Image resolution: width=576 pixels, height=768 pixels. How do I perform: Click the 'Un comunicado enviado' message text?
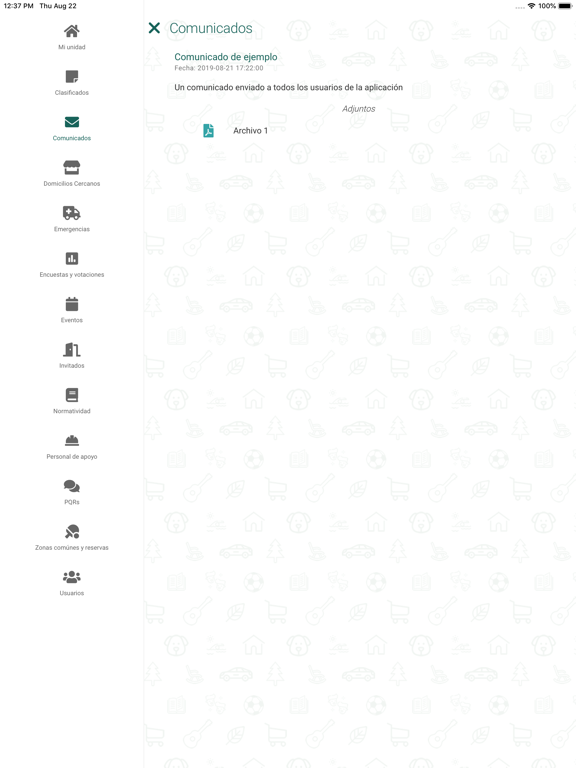[x=288, y=87]
